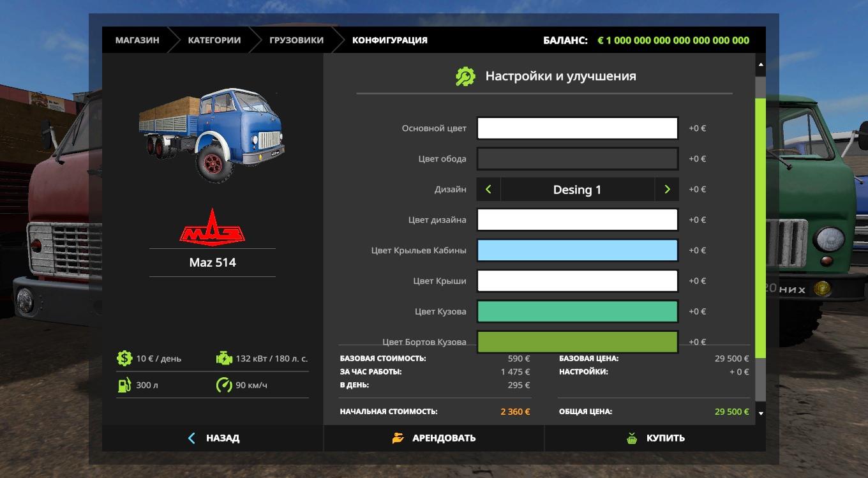Screen dimensions: 868x478
Task: Click the scrollbar down arrow
Action: click(760, 413)
